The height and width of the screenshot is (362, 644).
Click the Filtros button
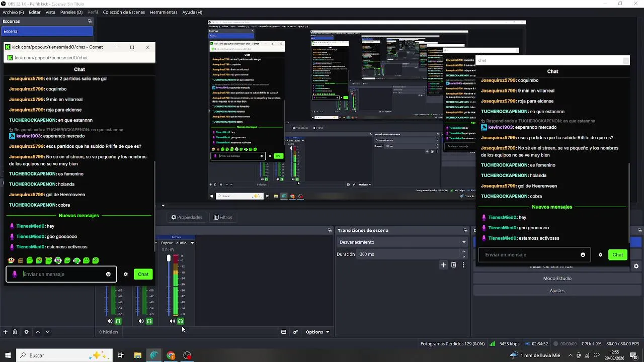point(223,217)
